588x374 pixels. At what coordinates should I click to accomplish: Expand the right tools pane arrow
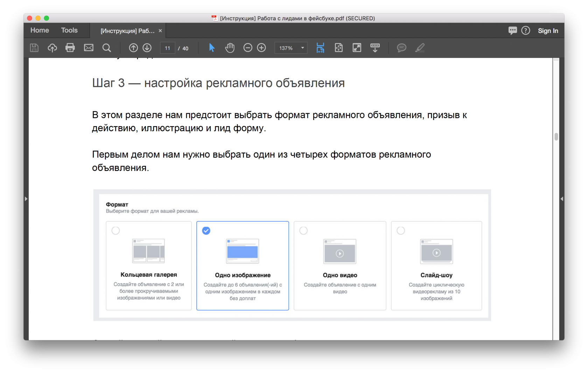coord(562,199)
